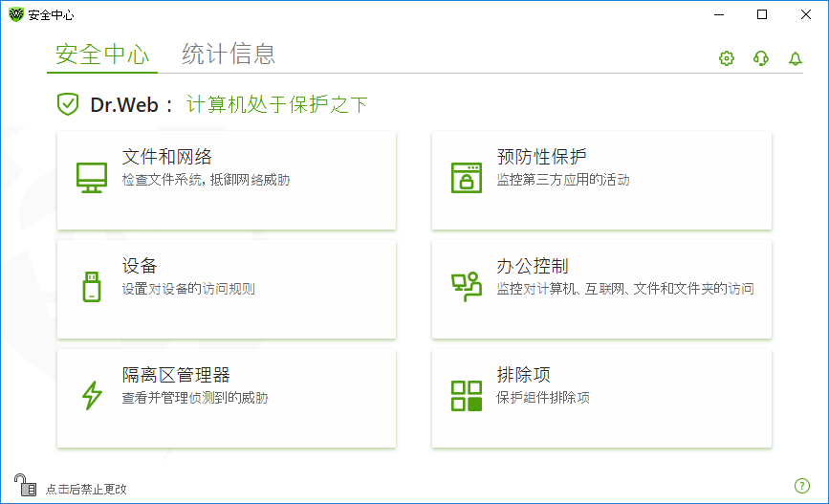Screen dimensions: 829x504
Task: Maximize the 安全中心 window
Action: tap(762, 14)
